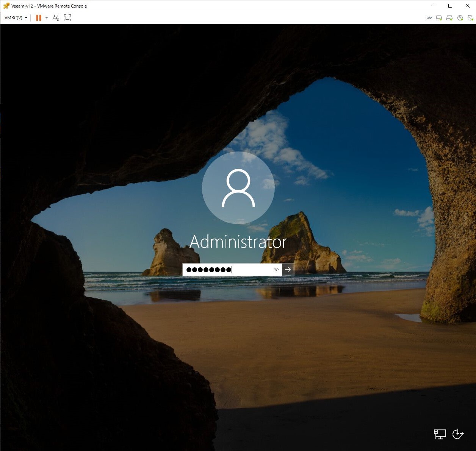Image resolution: width=476 pixels, height=451 pixels.
Task: Click the CD/DVD drive device icon
Action: click(460, 18)
